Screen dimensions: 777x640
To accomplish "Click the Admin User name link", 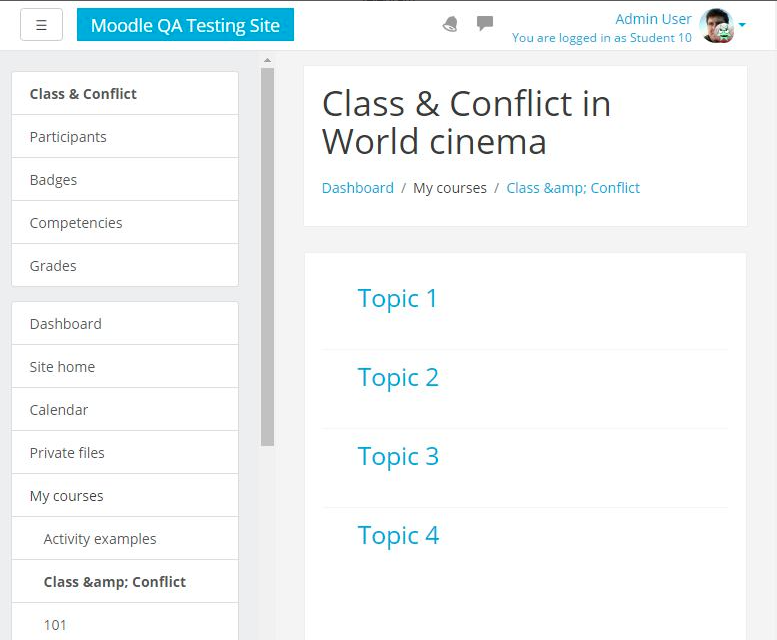I will [653, 19].
